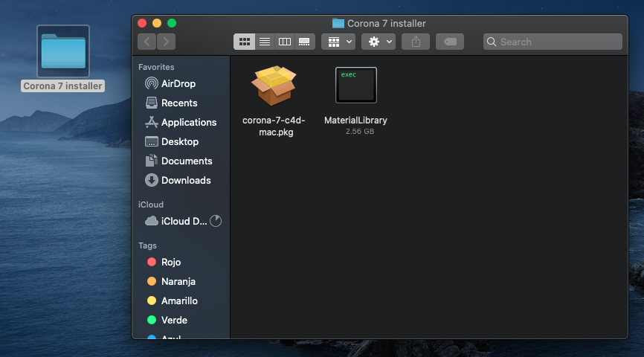644x357 pixels.
Task: Select the corona-7-c4d-mac.pkg package icon
Action: pos(274,86)
